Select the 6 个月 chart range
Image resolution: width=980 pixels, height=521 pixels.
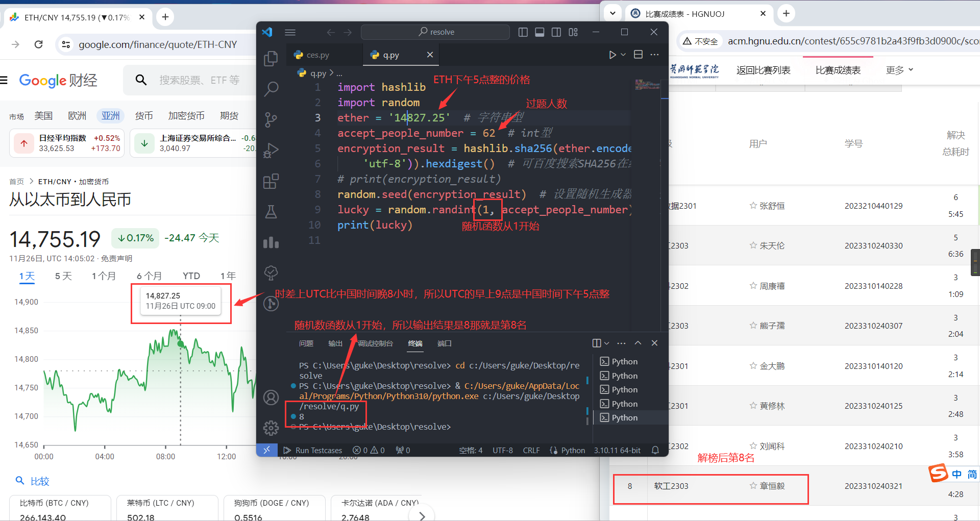[149, 276]
